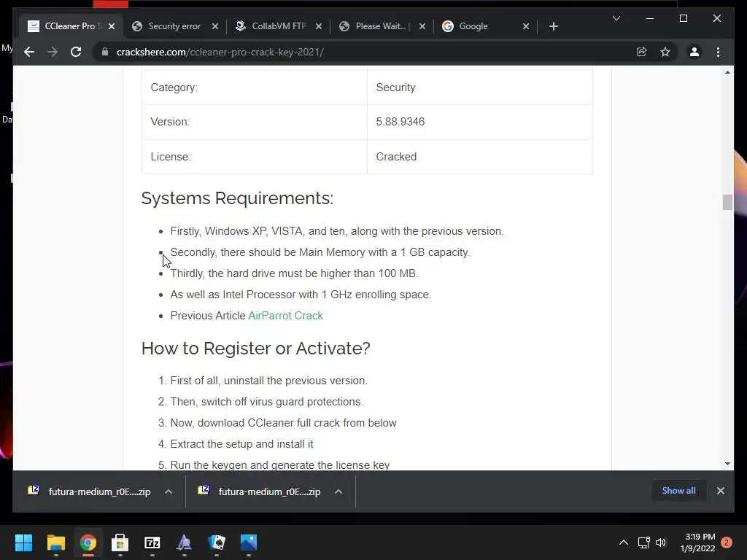Switch to Security error tab
This screenshot has width=747, height=560.
174,26
